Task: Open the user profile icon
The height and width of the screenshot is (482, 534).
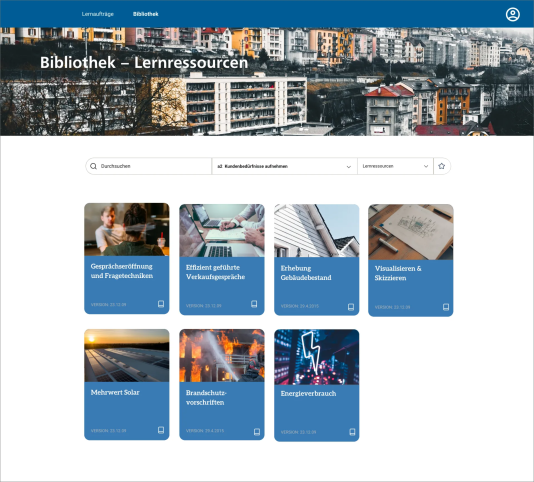Action: [513, 15]
